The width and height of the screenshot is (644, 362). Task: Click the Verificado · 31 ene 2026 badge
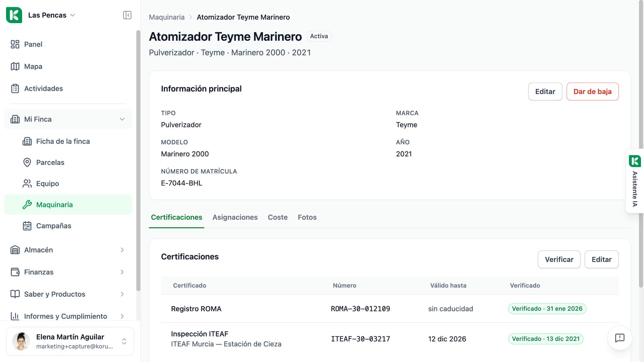tap(547, 309)
